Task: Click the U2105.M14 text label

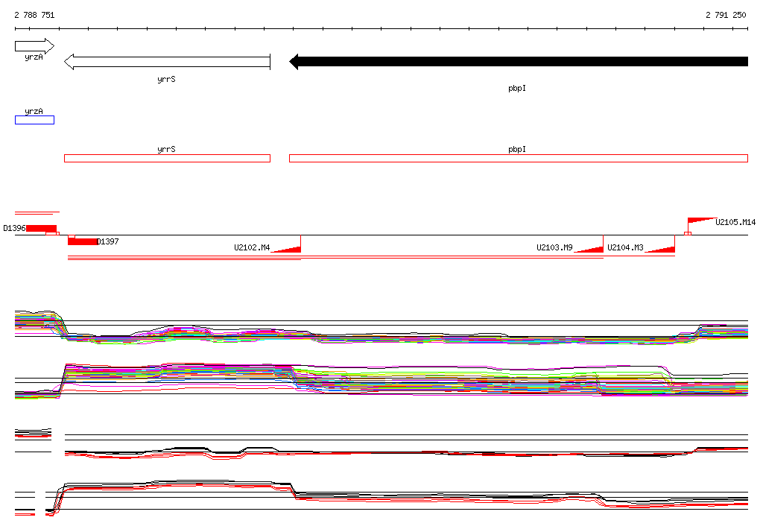Action: (x=735, y=223)
